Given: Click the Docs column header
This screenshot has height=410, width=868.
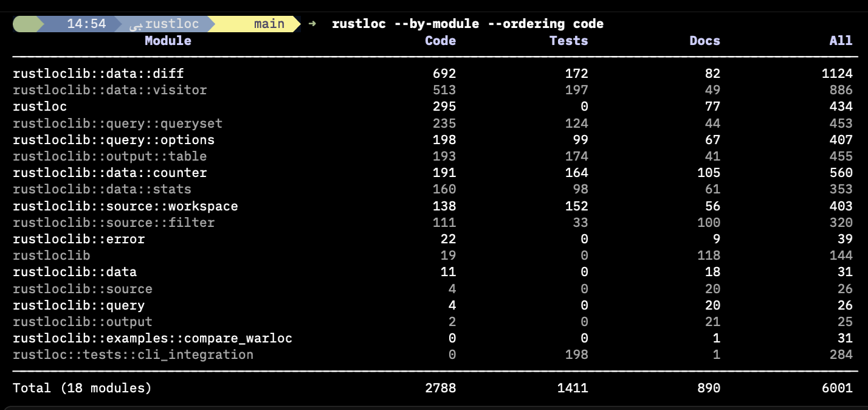Looking at the screenshot, I should [x=704, y=41].
